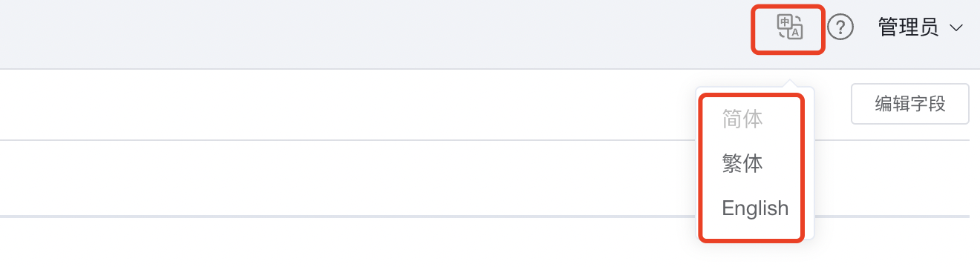980x267 pixels.
Task: Click 繁体 under the 简体 entry
Action: (742, 164)
